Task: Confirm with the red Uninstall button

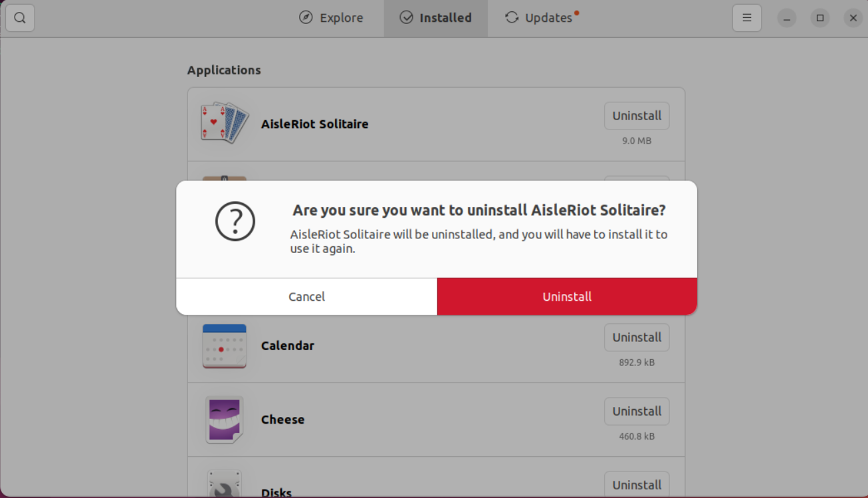Action: click(x=567, y=297)
